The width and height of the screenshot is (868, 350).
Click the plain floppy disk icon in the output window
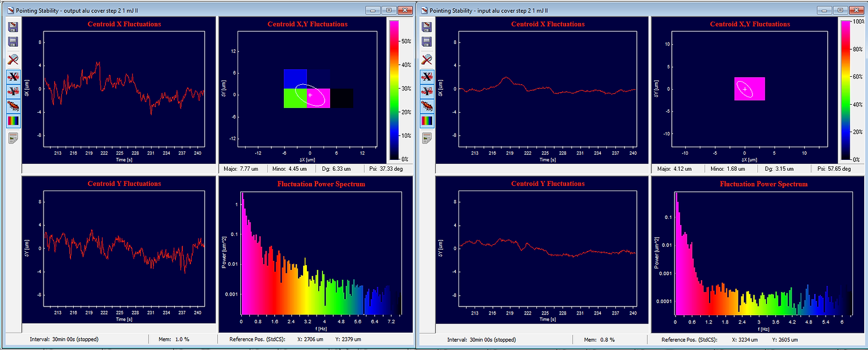pyautogui.click(x=13, y=42)
